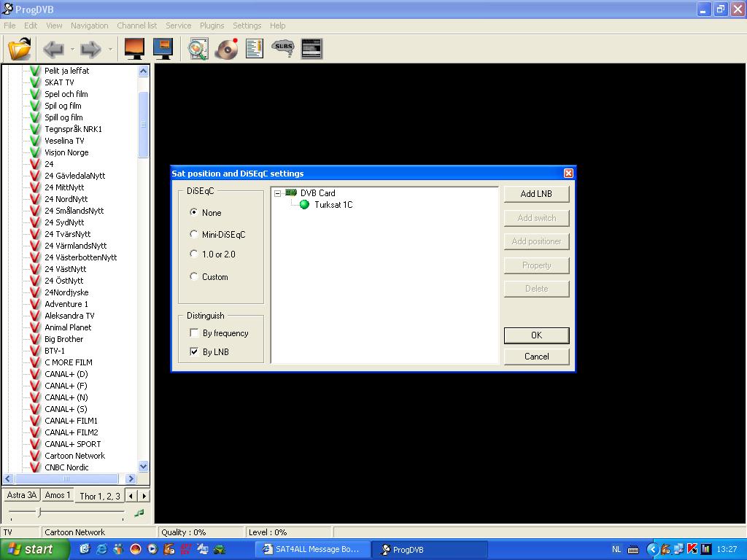Open the File menu
The image size is (747, 560).
[9, 26]
